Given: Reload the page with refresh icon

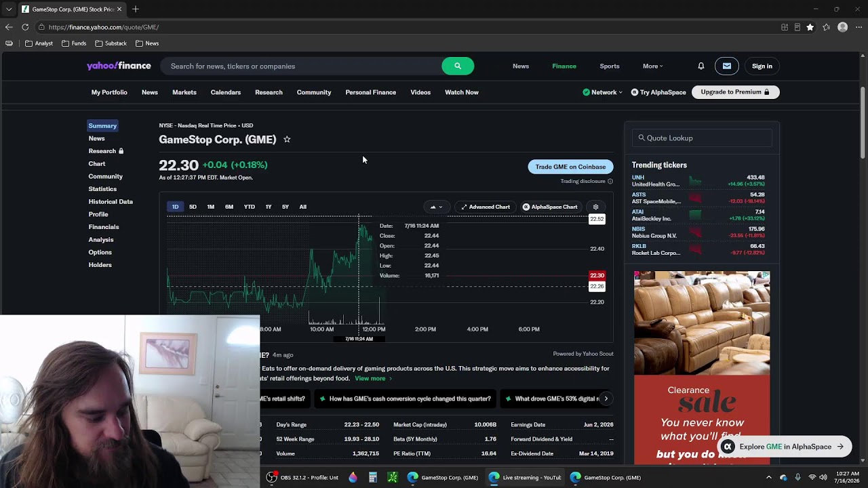Looking at the screenshot, I should [25, 27].
